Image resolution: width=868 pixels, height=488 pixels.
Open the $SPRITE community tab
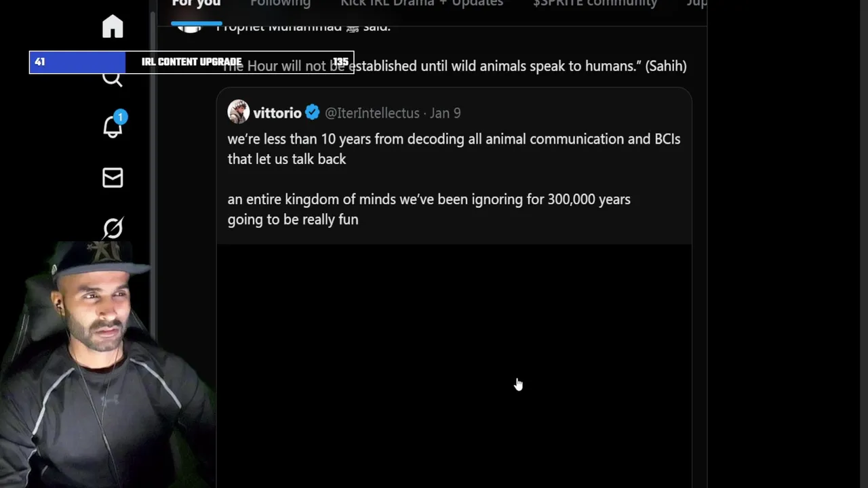coord(595,4)
